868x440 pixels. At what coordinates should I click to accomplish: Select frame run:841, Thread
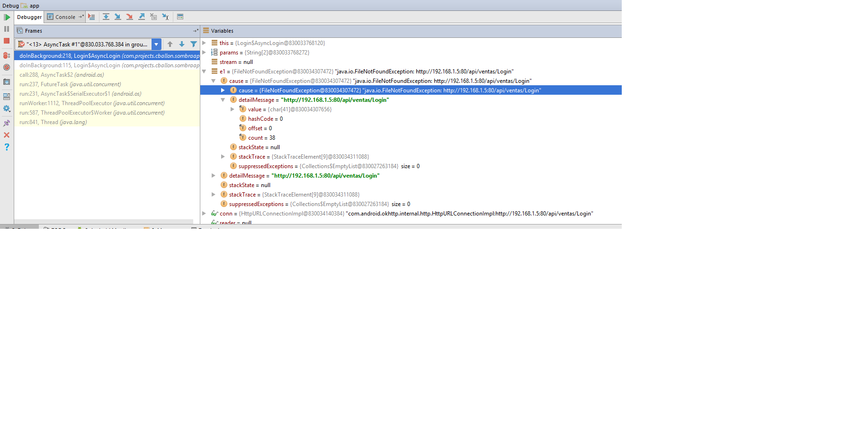pyautogui.click(x=107, y=122)
